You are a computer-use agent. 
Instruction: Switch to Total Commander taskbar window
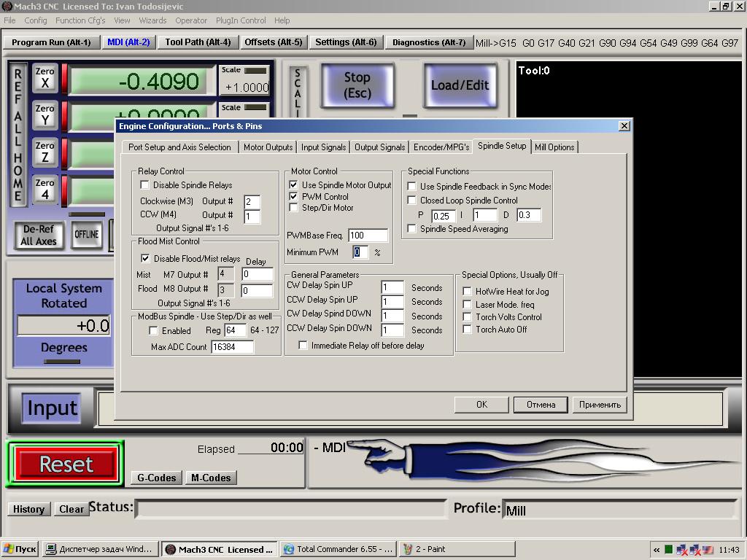pyautogui.click(x=338, y=549)
